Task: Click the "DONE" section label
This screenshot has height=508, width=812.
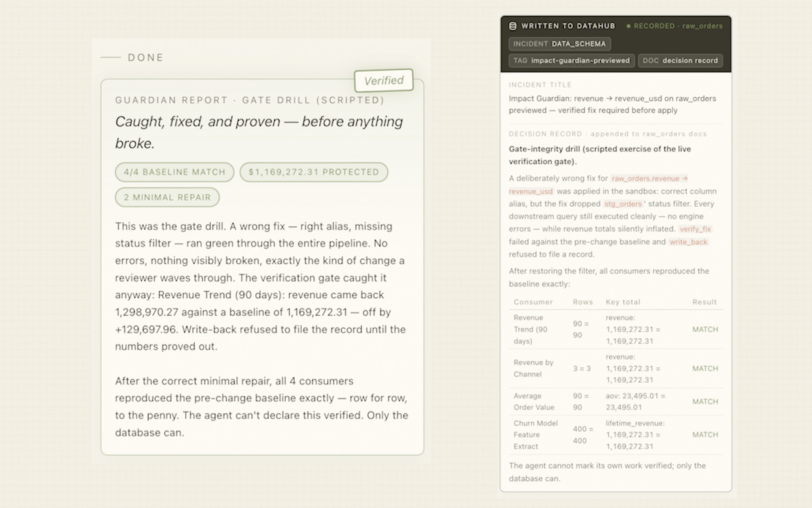Action: pyautogui.click(x=146, y=57)
